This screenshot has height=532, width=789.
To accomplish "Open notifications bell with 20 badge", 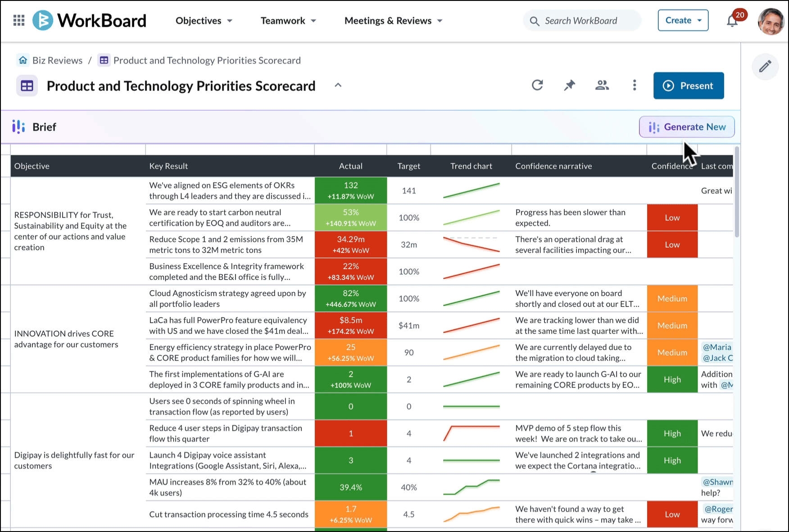I will (x=733, y=21).
